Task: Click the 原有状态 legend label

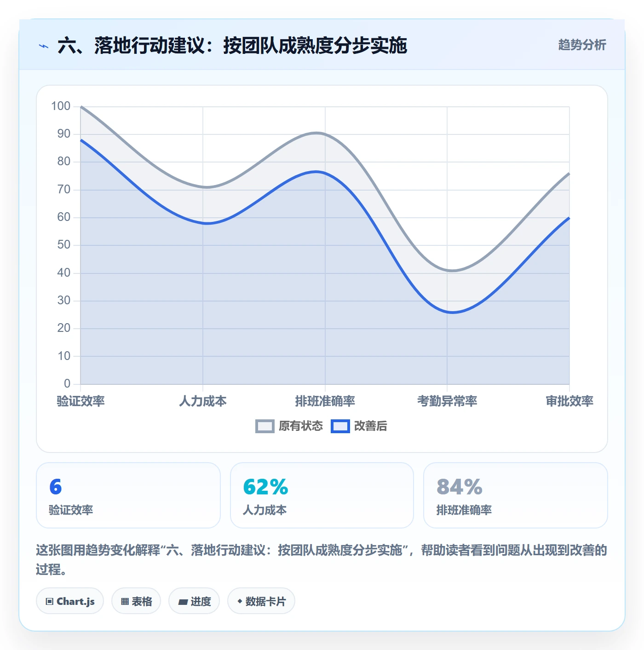Action: click(x=301, y=426)
